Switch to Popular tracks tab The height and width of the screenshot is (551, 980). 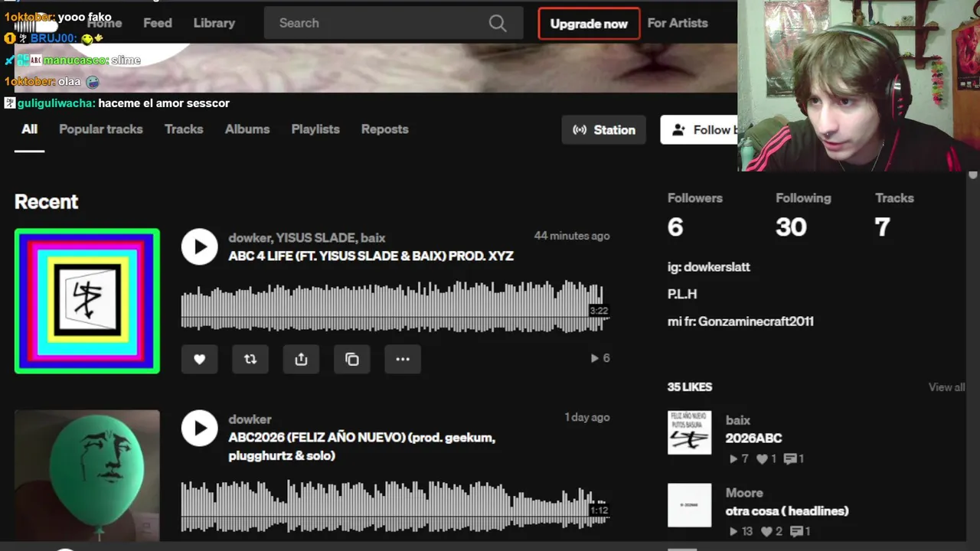101,129
